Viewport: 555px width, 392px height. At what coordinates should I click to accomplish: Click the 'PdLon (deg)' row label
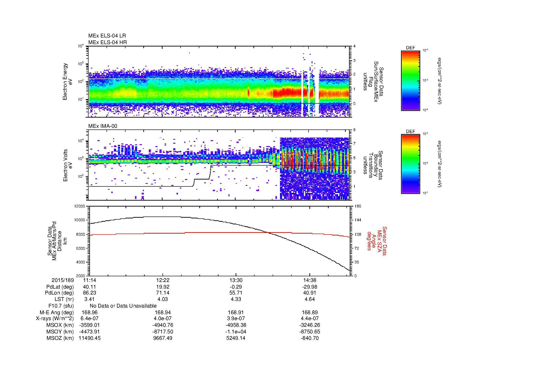click(59, 293)
